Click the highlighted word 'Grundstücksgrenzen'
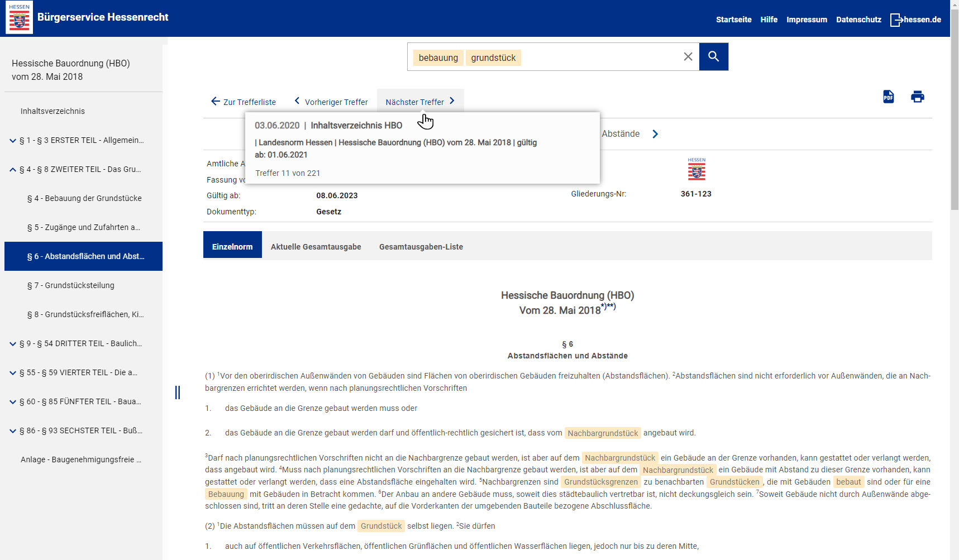959x560 pixels. click(600, 482)
